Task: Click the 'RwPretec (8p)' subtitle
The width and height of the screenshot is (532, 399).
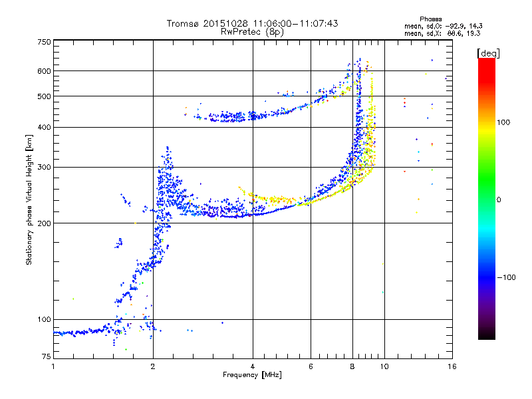Action: click(252, 32)
